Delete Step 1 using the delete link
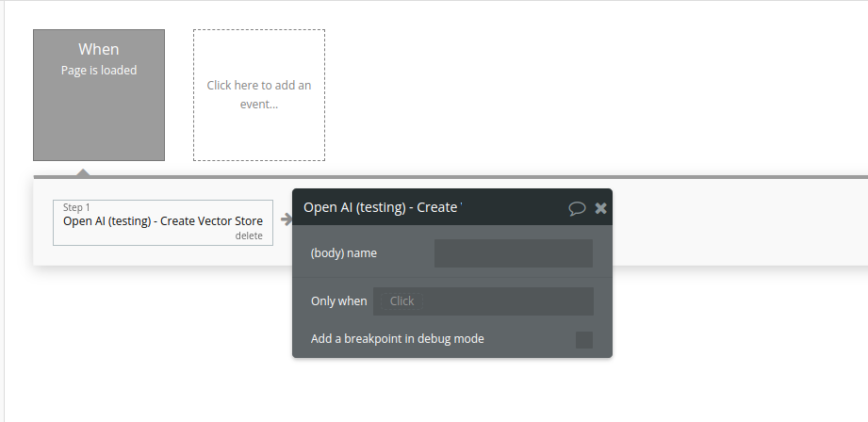Screen dimensions: 868x422 coord(249,236)
